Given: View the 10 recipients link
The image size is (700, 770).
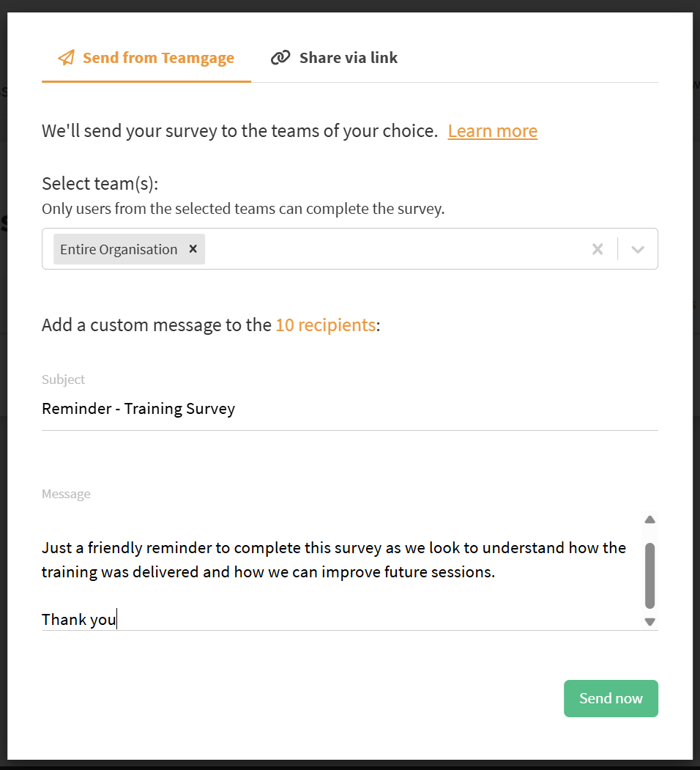Looking at the screenshot, I should point(325,325).
